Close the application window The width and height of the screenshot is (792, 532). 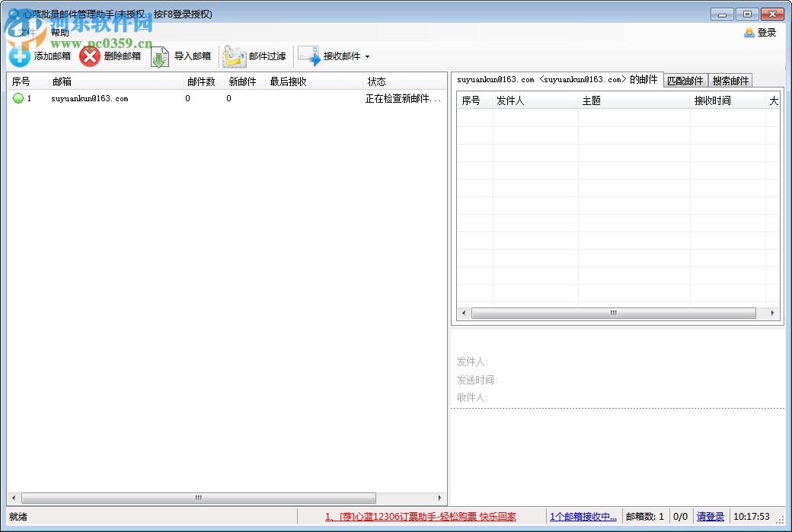(x=772, y=14)
